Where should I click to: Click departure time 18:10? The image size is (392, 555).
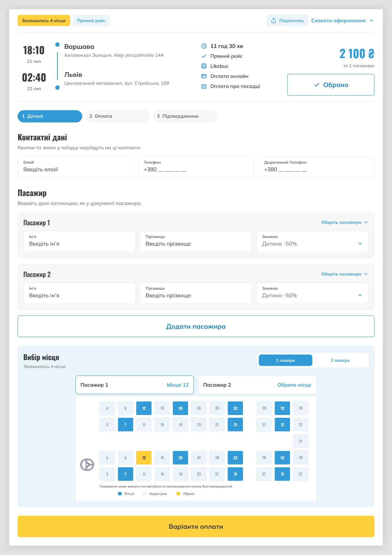[x=34, y=50]
